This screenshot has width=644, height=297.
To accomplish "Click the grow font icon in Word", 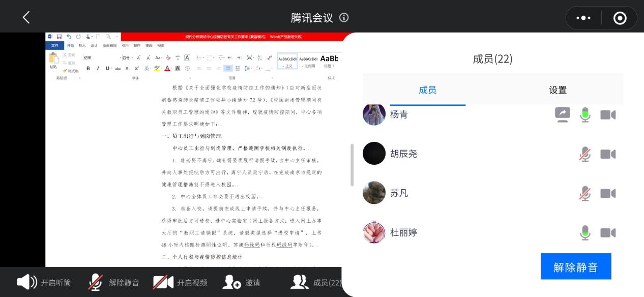I will 138,57.
